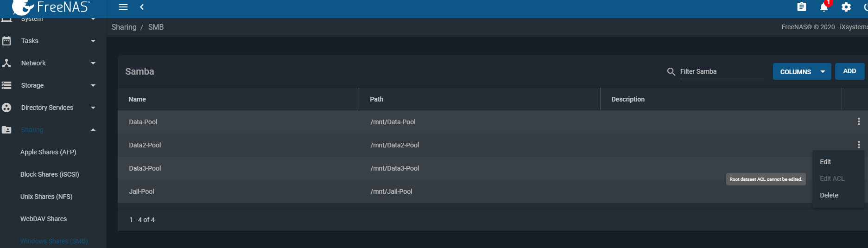The image size is (868, 248).
Task: Expand the Storage sidebar menu
Action: pos(50,85)
